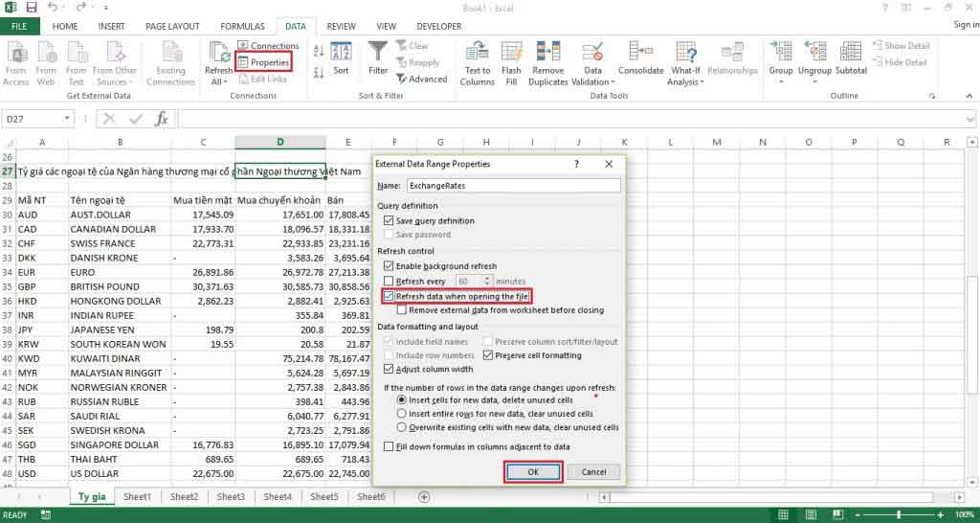Click the Existing Connections icon
Screen dimensions: 980x523
point(170,63)
